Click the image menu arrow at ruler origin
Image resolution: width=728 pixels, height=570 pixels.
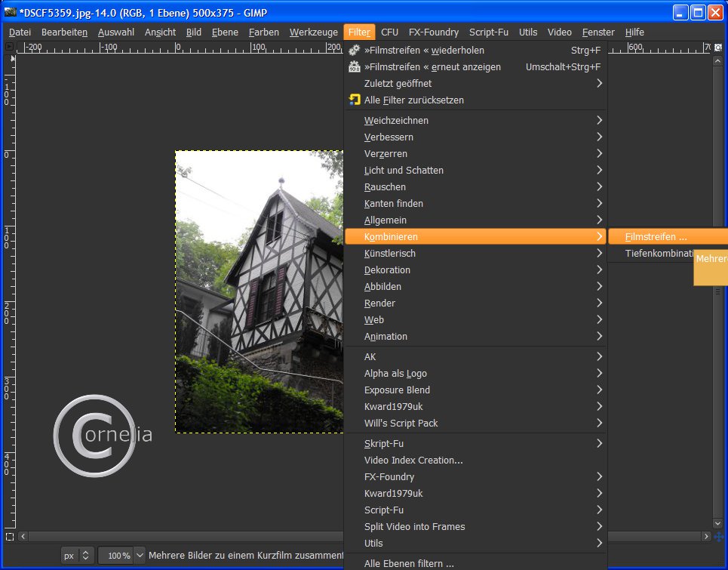(10, 47)
